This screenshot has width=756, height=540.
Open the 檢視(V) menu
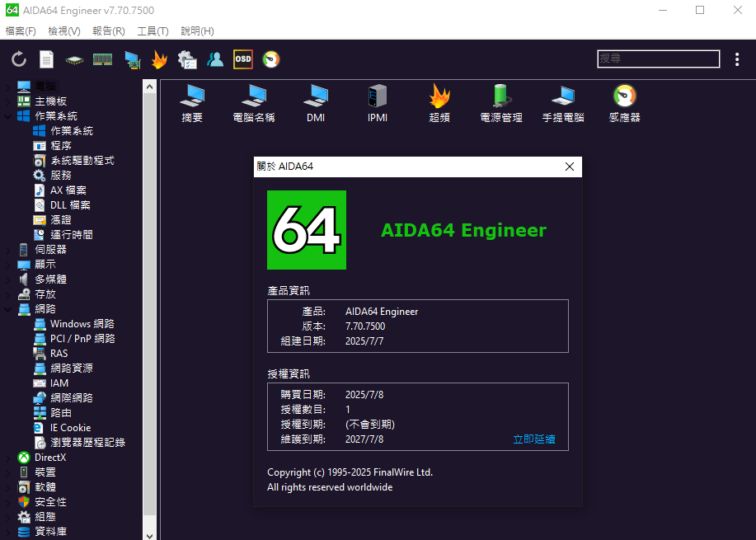[64, 31]
